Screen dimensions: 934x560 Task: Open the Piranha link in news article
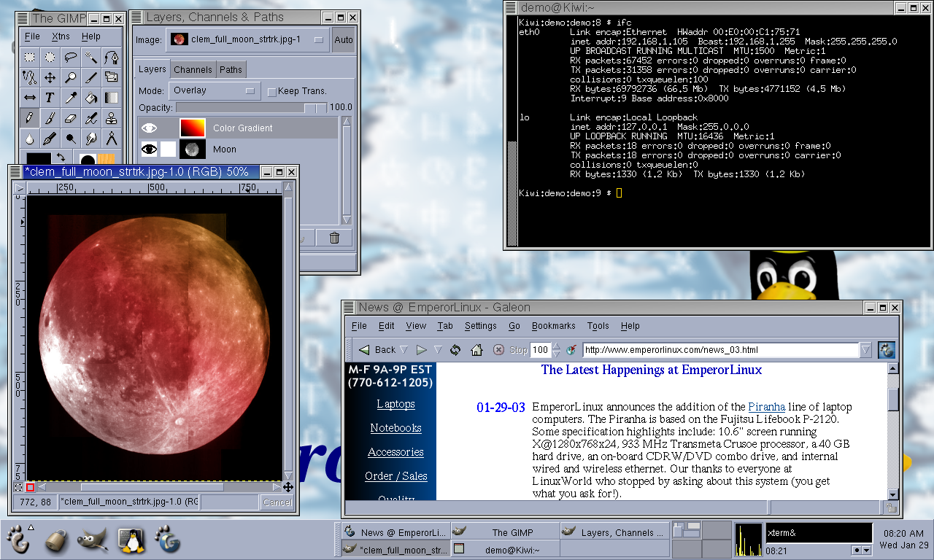pyautogui.click(x=767, y=407)
